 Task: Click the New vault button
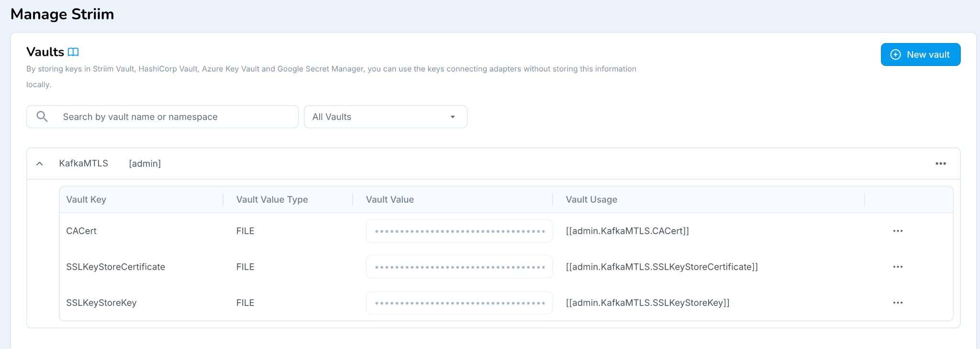tap(920, 55)
